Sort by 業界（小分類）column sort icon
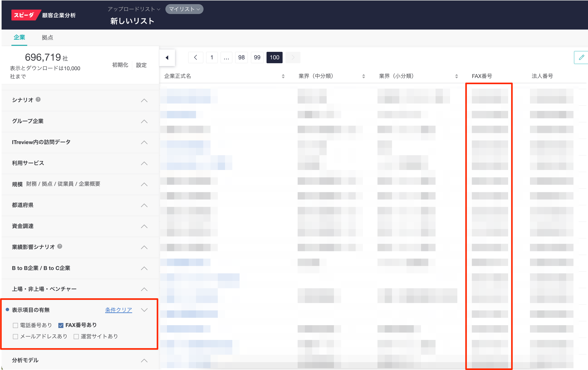Image resolution: width=588 pixels, height=370 pixels. pyautogui.click(x=457, y=76)
